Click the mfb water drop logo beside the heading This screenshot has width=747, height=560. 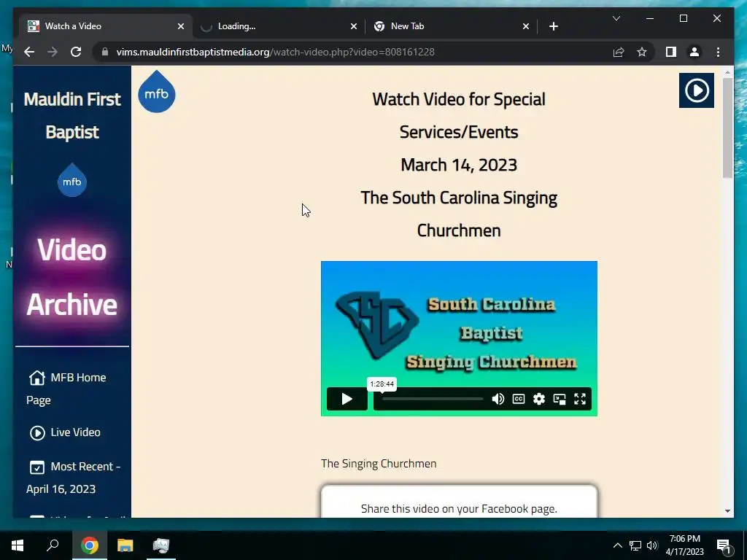tap(156, 91)
